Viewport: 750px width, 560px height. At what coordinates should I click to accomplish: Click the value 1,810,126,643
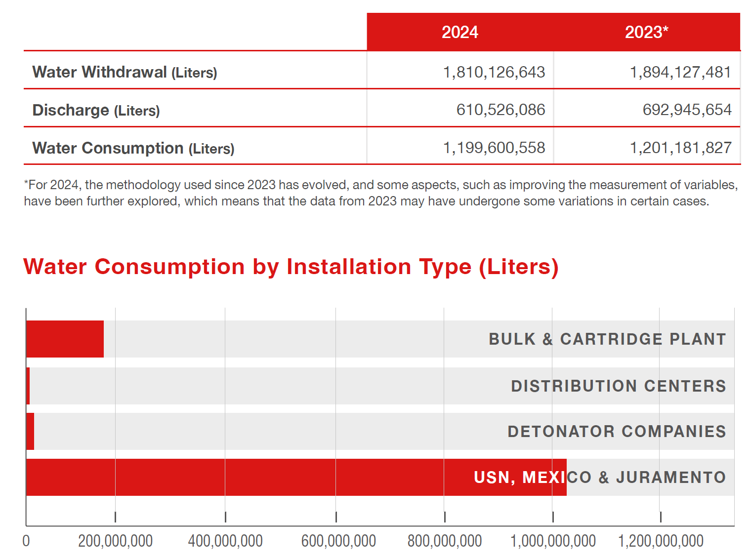pos(494,72)
